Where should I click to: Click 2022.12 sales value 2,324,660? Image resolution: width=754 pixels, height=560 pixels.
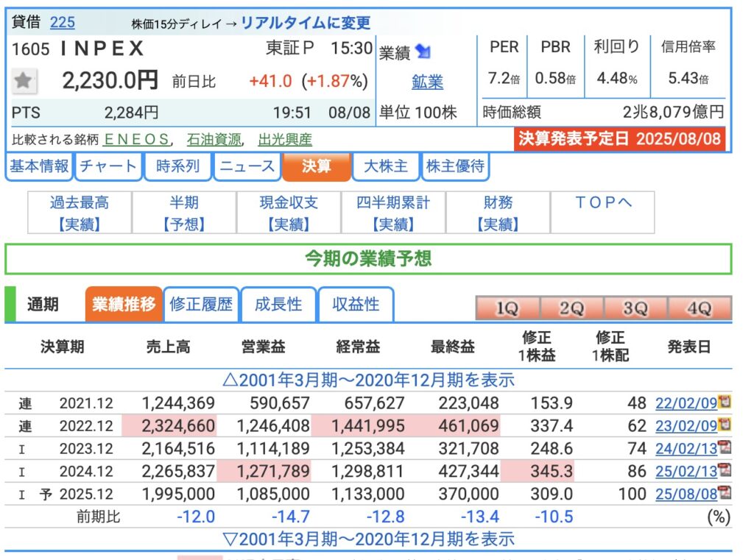coord(178,425)
